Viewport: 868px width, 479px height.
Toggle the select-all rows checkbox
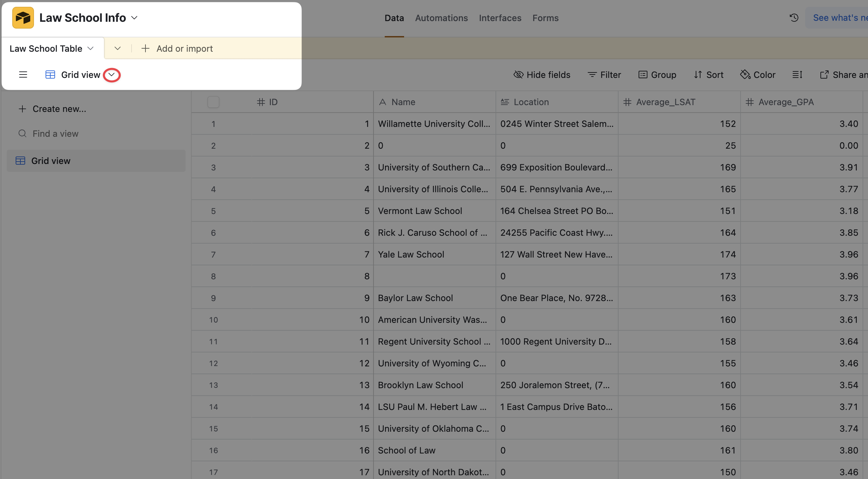coord(213,102)
